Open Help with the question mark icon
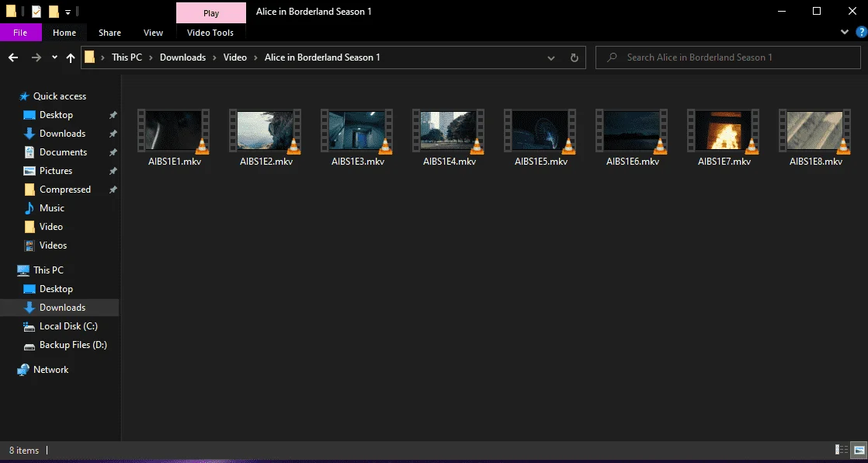The width and height of the screenshot is (868, 463). tap(859, 32)
